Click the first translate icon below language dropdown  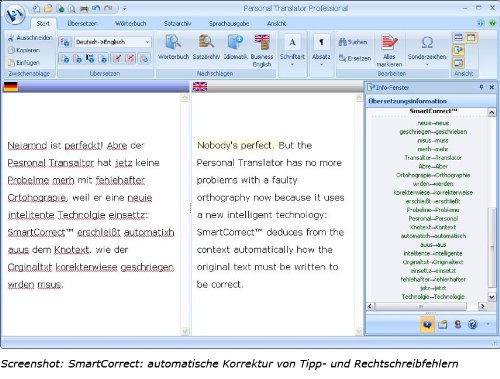tap(65, 59)
